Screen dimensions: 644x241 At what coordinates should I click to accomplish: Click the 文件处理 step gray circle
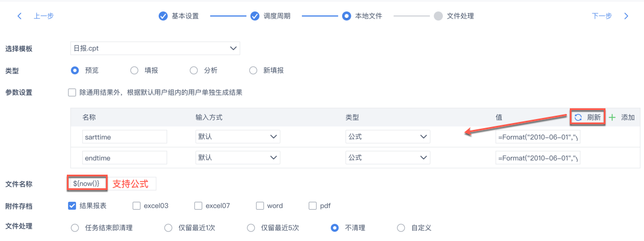(438, 16)
